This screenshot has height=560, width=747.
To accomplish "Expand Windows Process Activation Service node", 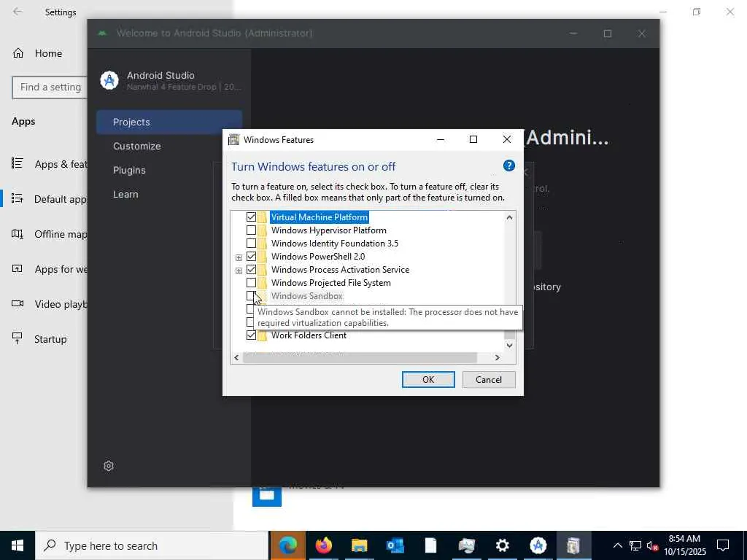I will click(239, 271).
